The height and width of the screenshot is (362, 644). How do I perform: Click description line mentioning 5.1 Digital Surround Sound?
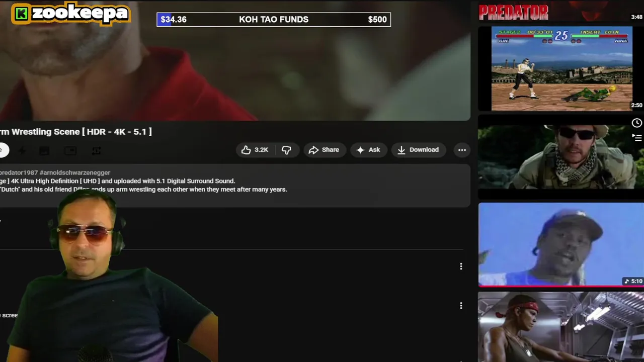click(x=118, y=181)
